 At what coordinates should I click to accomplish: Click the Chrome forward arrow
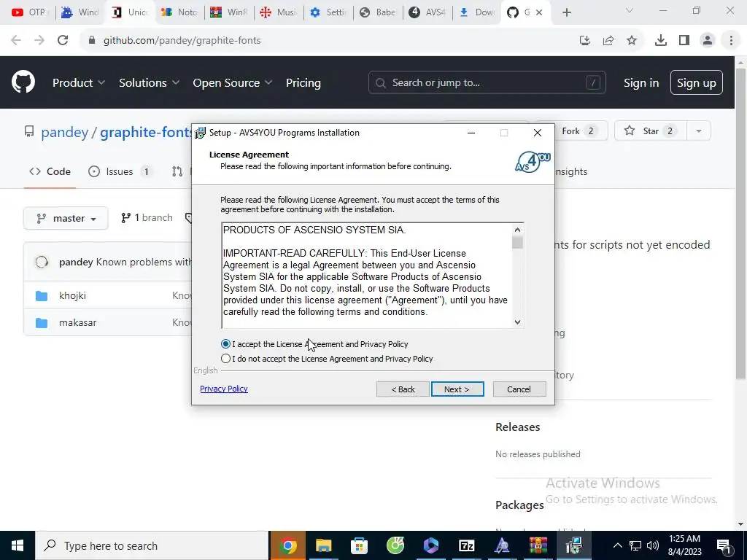39,40
